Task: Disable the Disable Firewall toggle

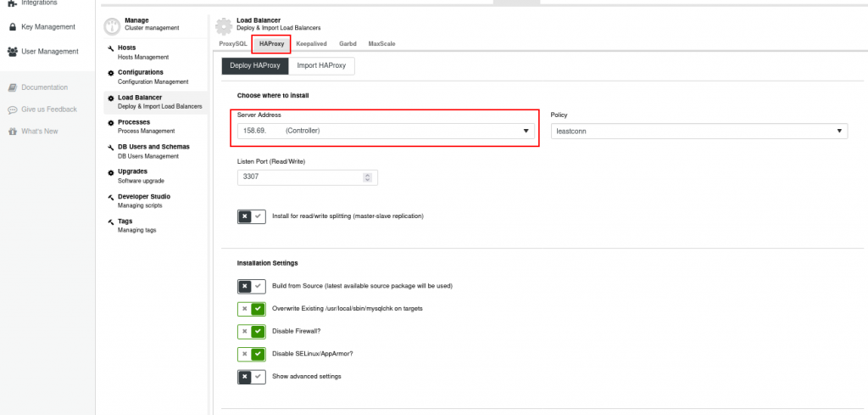Action: [x=252, y=331]
